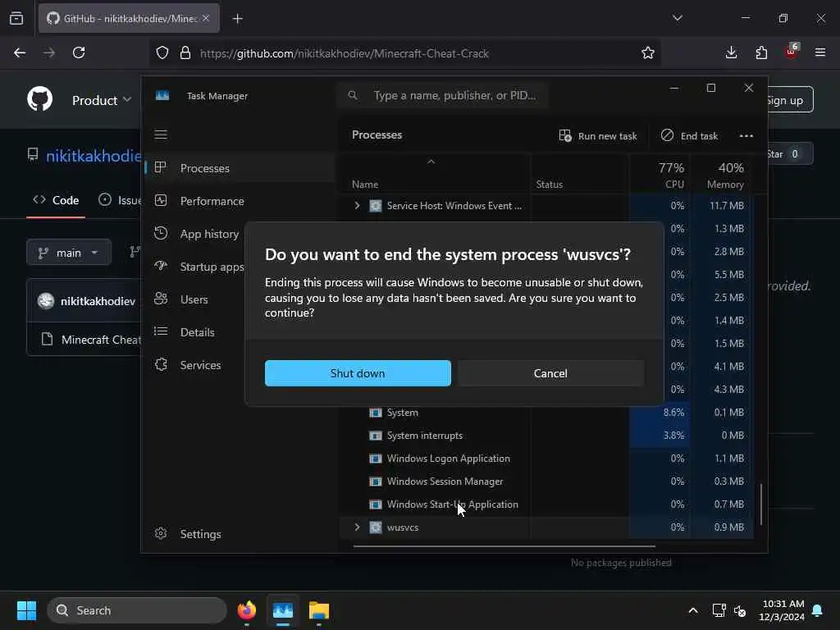Open the clock and date panel
The height and width of the screenshot is (630, 840).
point(782,610)
